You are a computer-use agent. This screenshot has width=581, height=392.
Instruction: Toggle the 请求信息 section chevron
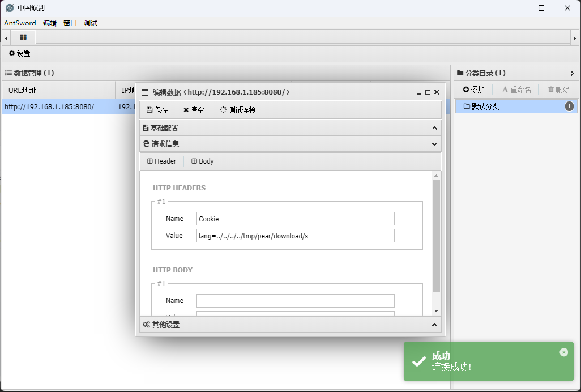pos(434,144)
